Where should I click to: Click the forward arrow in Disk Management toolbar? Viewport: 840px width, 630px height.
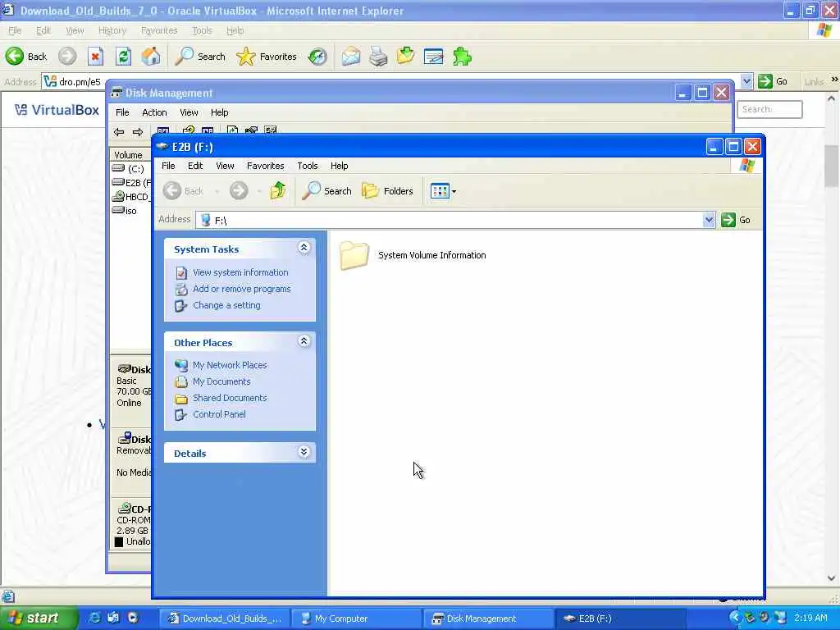point(138,132)
